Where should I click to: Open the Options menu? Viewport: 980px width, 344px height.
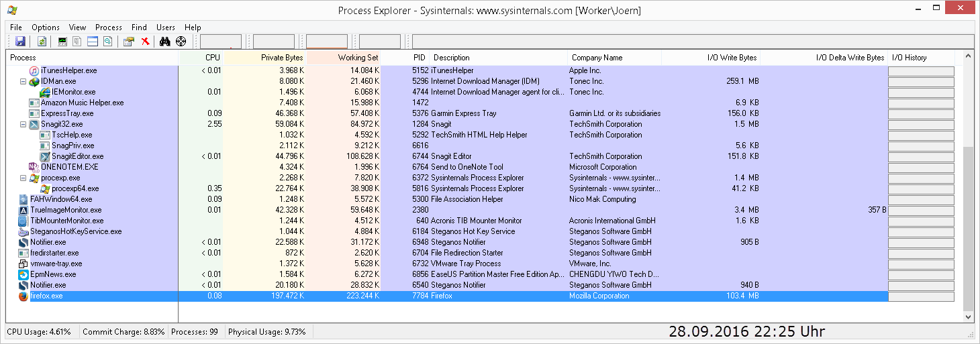pyautogui.click(x=46, y=27)
